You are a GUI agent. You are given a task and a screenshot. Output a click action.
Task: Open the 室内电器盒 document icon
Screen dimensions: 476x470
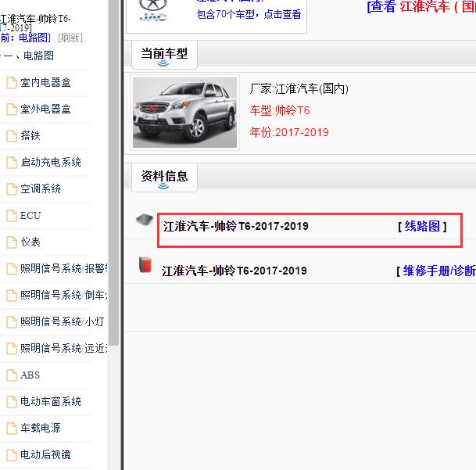[x=12, y=83]
